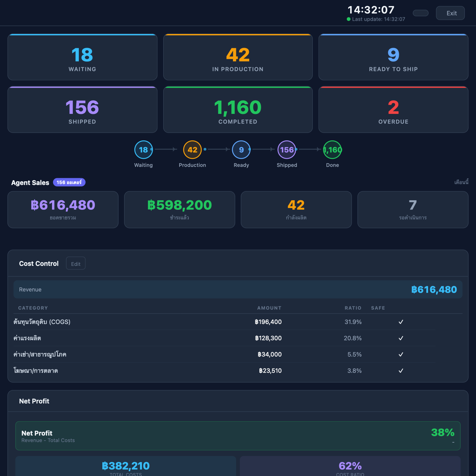Select the Ready pipeline circle showing 9
476x476 pixels.
tap(241, 150)
